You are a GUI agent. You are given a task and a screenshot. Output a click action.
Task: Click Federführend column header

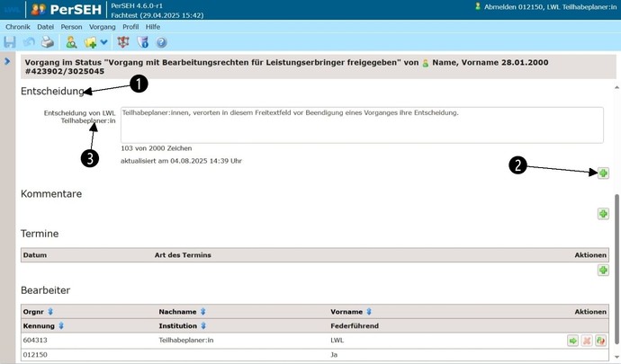pyautogui.click(x=355, y=325)
